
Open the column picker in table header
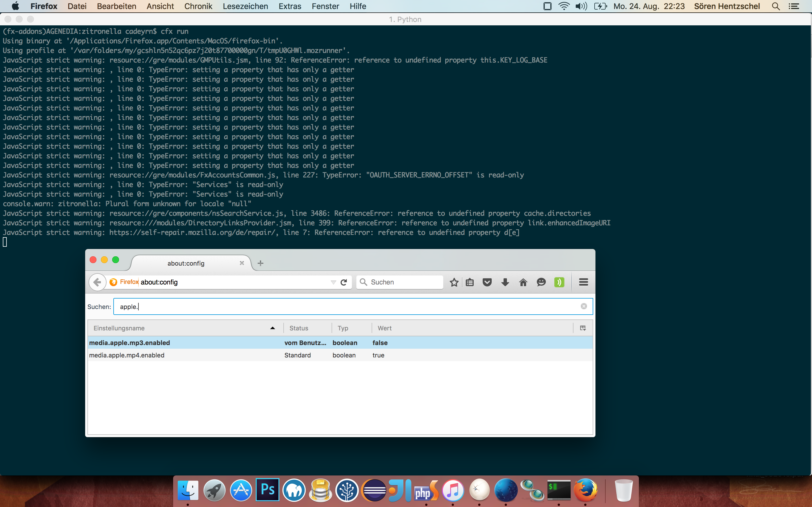(583, 328)
